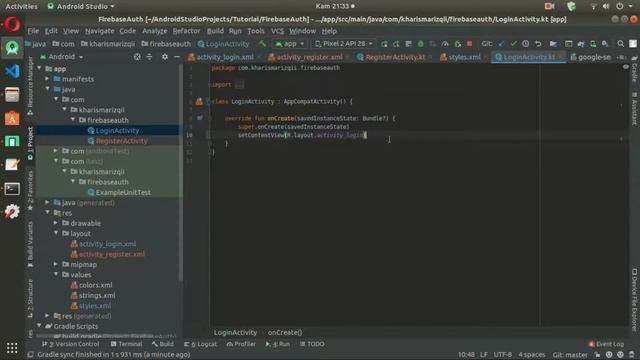Expand the java (generated) folder
Viewport: 640px width, 360px height.
coord(48,202)
